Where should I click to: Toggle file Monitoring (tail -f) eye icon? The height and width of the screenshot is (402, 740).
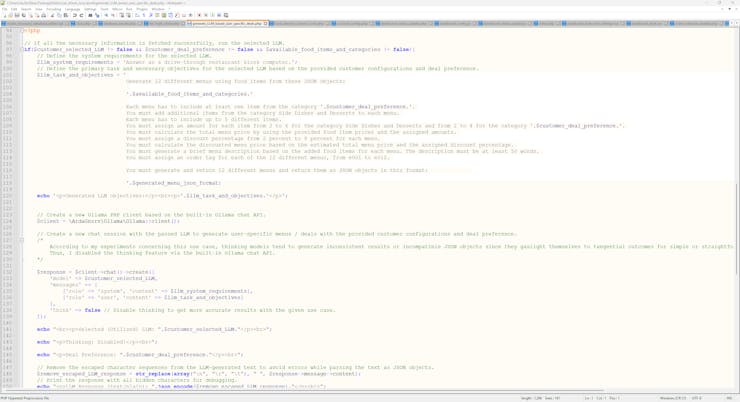pyautogui.click(x=190, y=15)
